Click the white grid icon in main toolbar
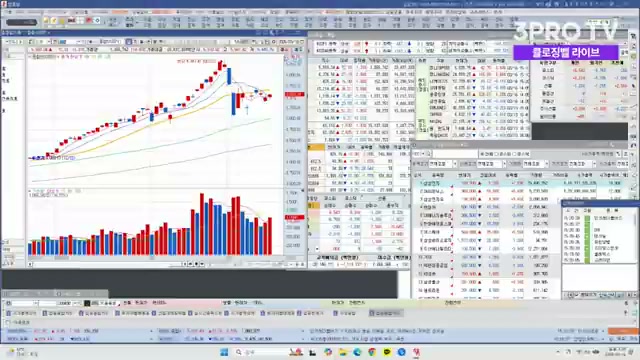Screen dimensions: 640x360 [x=80, y=20]
